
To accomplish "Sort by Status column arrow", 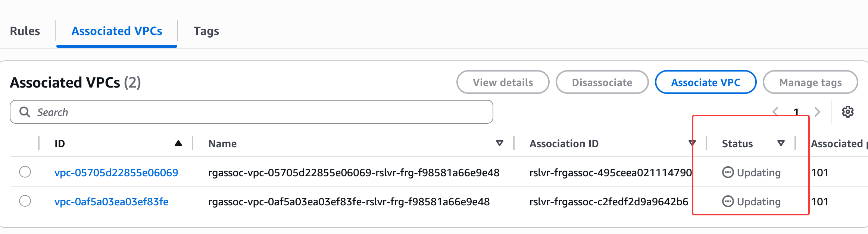I will 781,143.
